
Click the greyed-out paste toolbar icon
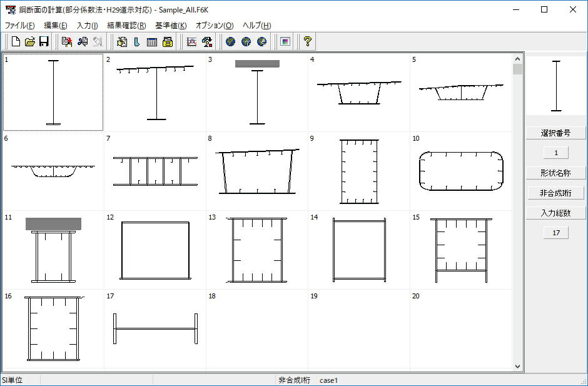[98, 41]
